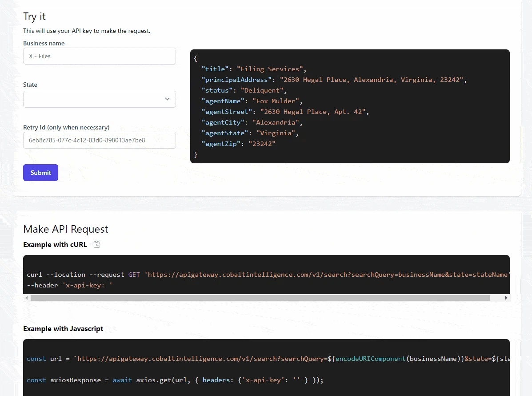Click the Make API Request heading
532x396 pixels.
(65, 229)
